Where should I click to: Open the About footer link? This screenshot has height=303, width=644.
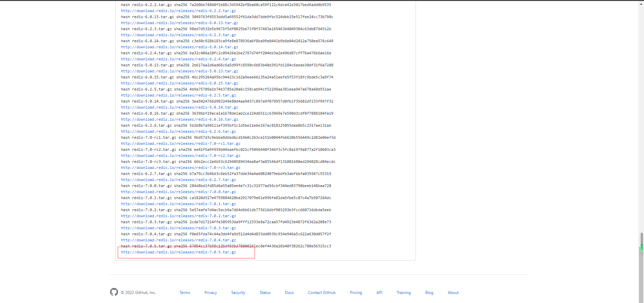pos(453,293)
